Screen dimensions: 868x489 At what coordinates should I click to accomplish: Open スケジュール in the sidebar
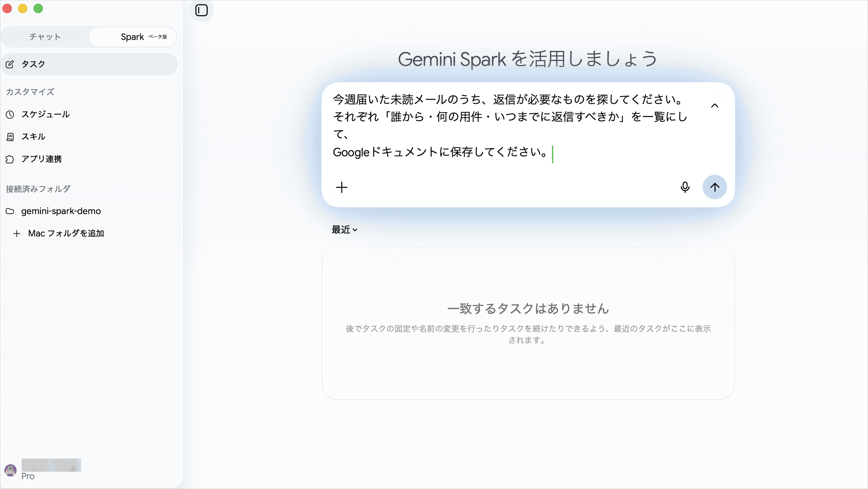(89, 114)
